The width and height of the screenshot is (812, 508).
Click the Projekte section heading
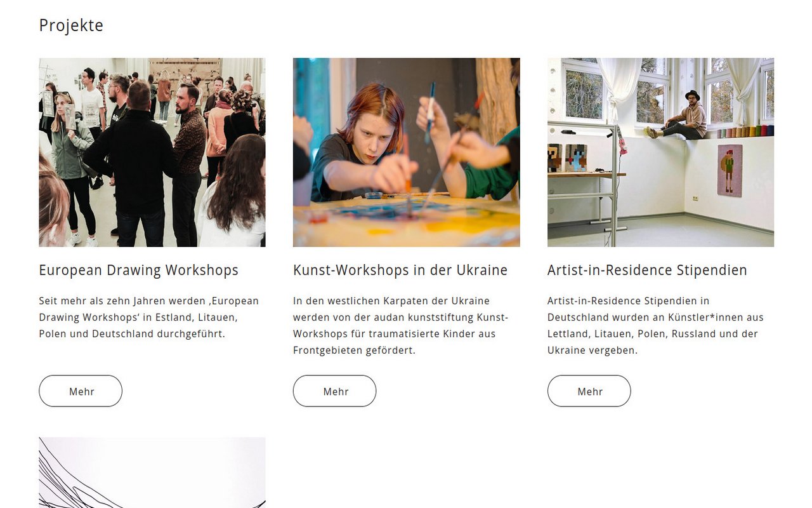(71, 25)
